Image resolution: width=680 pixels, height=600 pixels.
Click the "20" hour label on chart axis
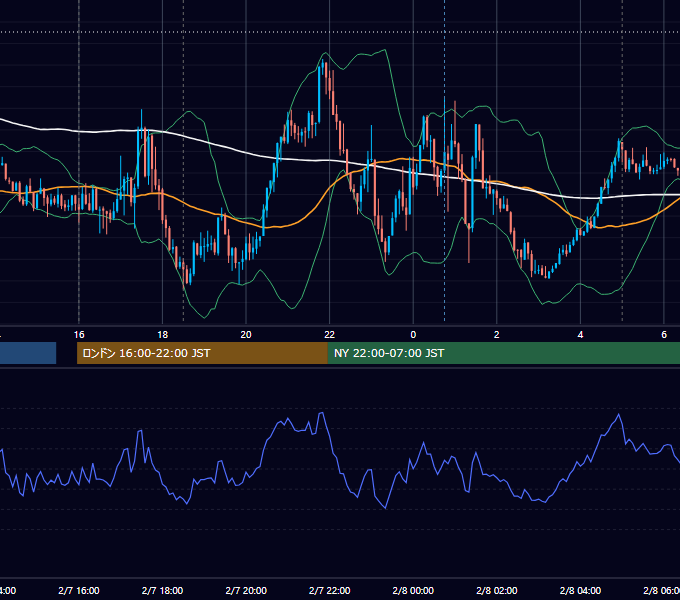[x=246, y=335]
